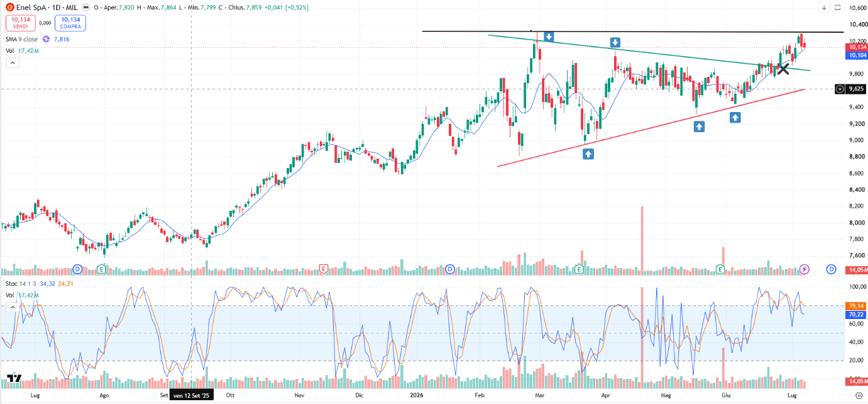Viewport: 868px width, 404px height.
Task: Click the 10,600 level on price scale
Action: 857,8
